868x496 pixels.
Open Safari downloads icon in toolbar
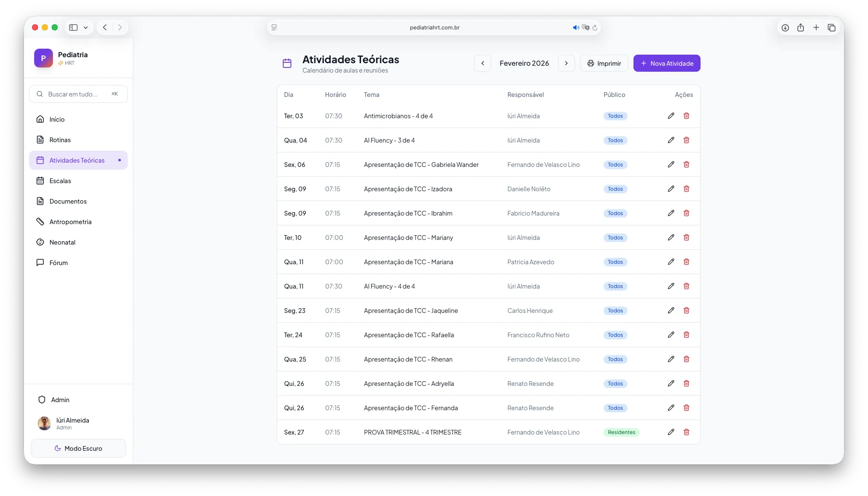(x=785, y=27)
